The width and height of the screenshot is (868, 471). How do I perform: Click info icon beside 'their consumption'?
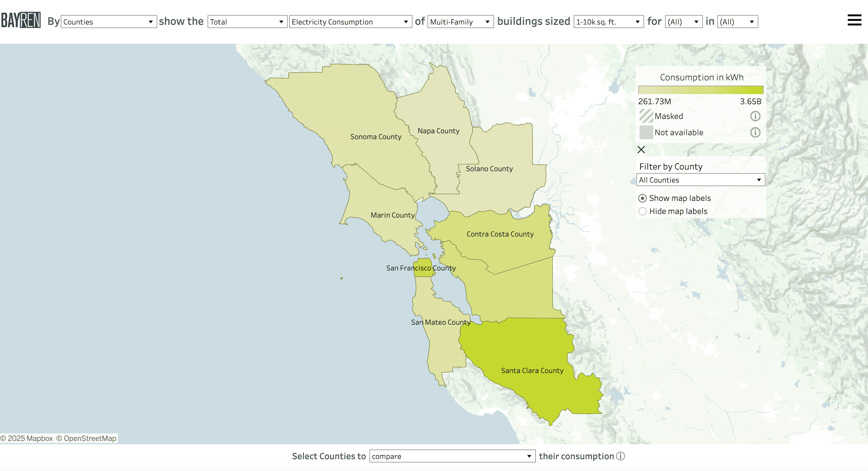click(621, 456)
